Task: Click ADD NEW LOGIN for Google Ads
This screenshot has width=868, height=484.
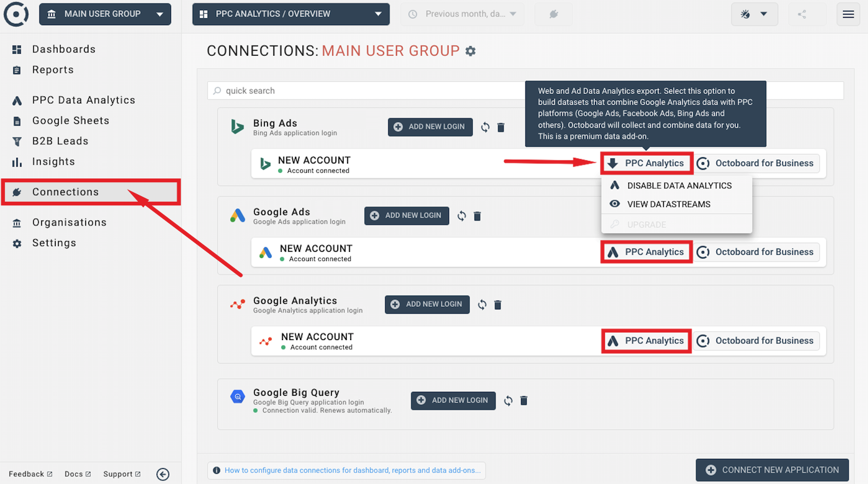Action: pyautogui.click(x=406, y=215)
